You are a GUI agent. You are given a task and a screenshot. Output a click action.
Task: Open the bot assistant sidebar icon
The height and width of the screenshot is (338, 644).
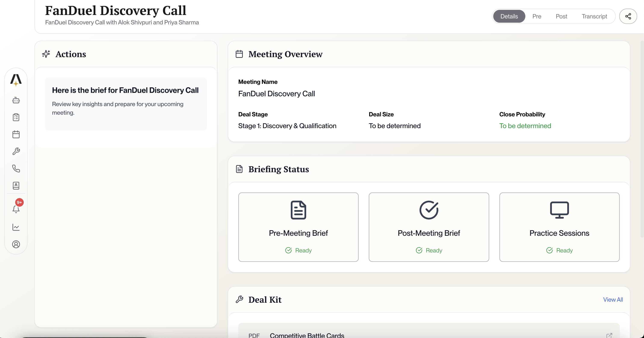[x=16, y=100]
